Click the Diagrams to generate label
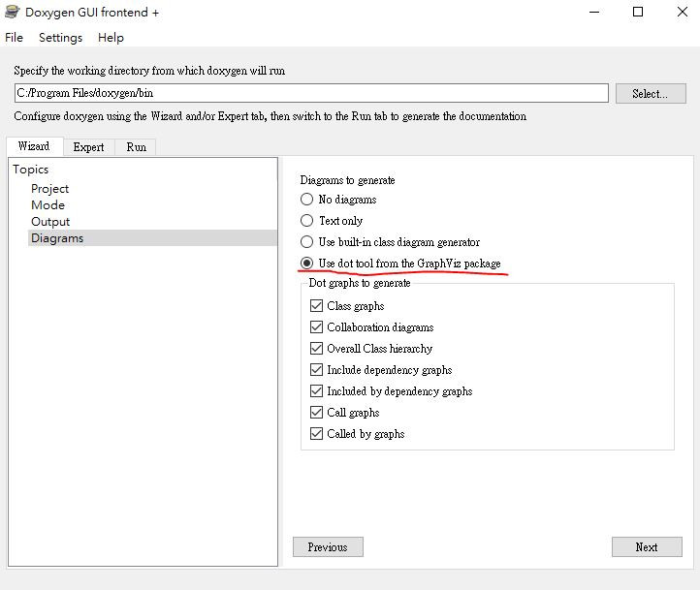700x590 pixels. pos(347,180)
